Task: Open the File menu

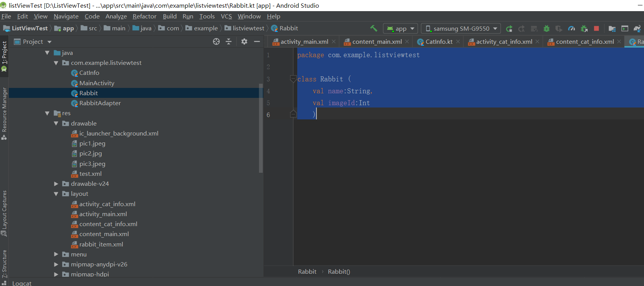Action: (x=6, y=16)
